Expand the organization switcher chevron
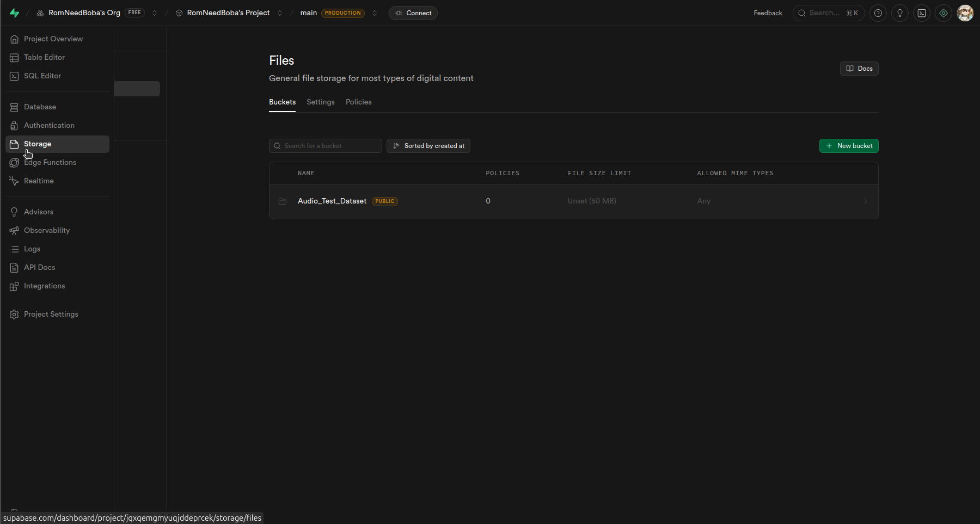 (155, 13)
